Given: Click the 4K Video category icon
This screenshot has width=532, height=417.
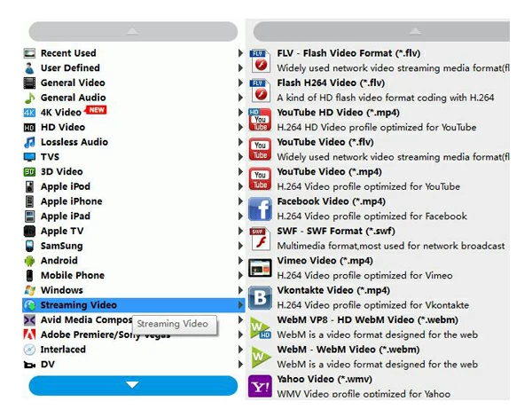Looking at the screenshot, I should [x=29, y=113].
